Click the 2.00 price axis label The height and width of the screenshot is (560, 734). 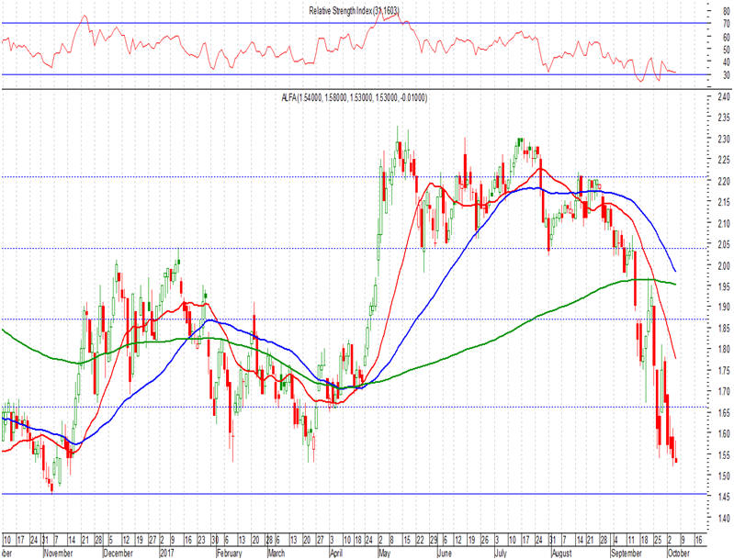(724, 265)
